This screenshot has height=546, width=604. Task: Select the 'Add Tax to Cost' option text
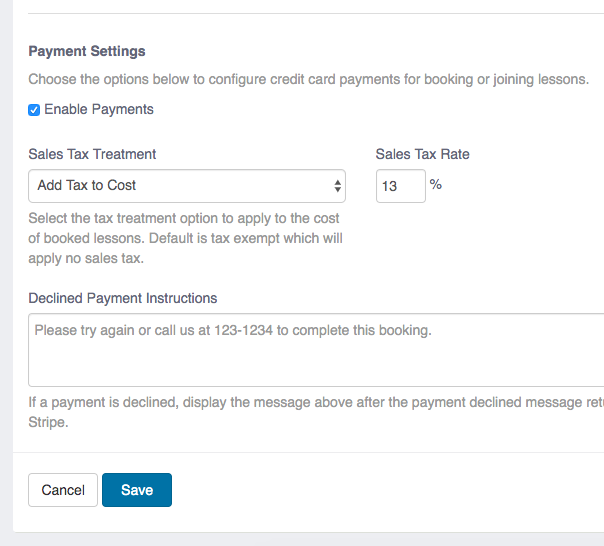[87, 186]
